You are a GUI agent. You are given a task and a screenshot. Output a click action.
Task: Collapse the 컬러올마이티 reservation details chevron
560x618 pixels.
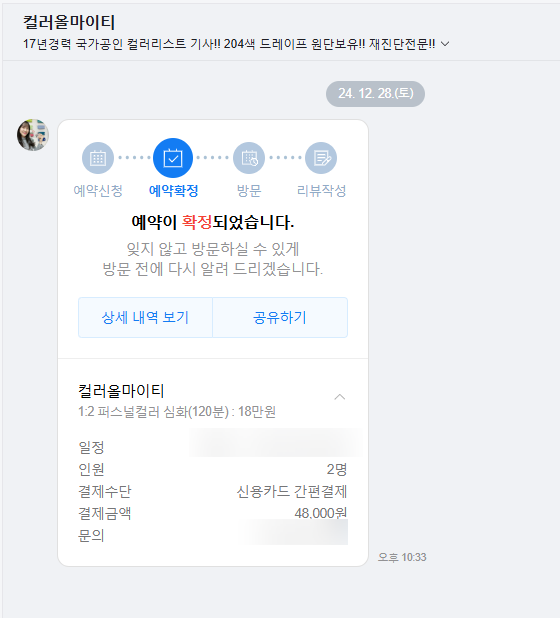[340, 397]
